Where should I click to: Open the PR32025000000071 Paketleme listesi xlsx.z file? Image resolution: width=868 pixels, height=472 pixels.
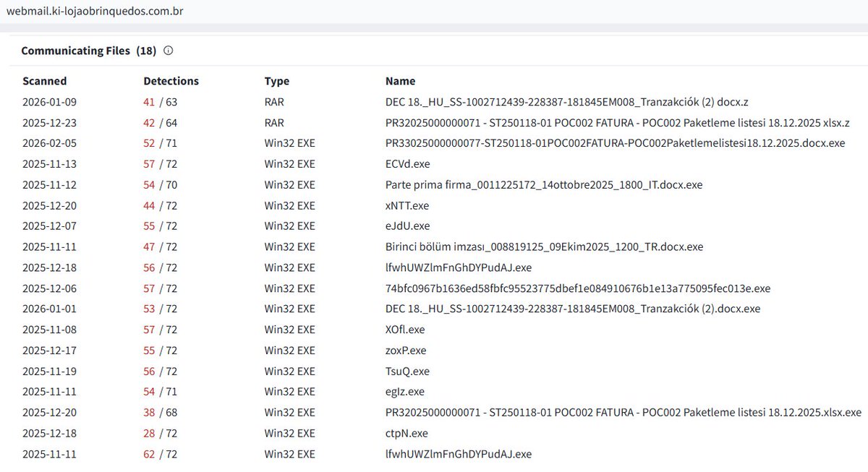click(618, 122)
